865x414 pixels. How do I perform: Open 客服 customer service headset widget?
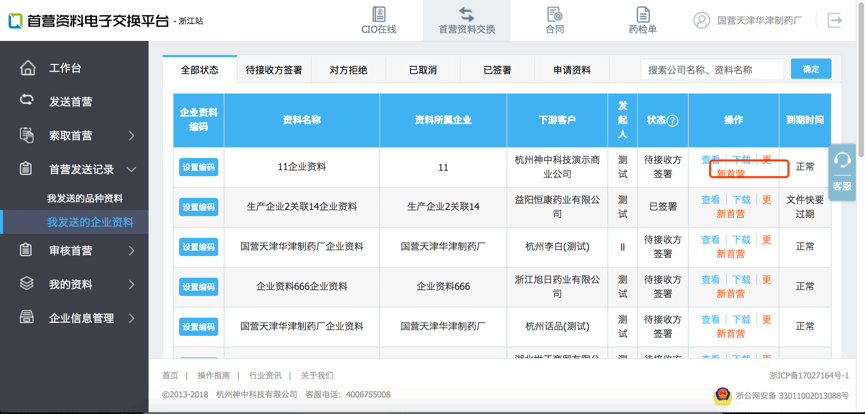pyautogui.click(x=842, y=172)
